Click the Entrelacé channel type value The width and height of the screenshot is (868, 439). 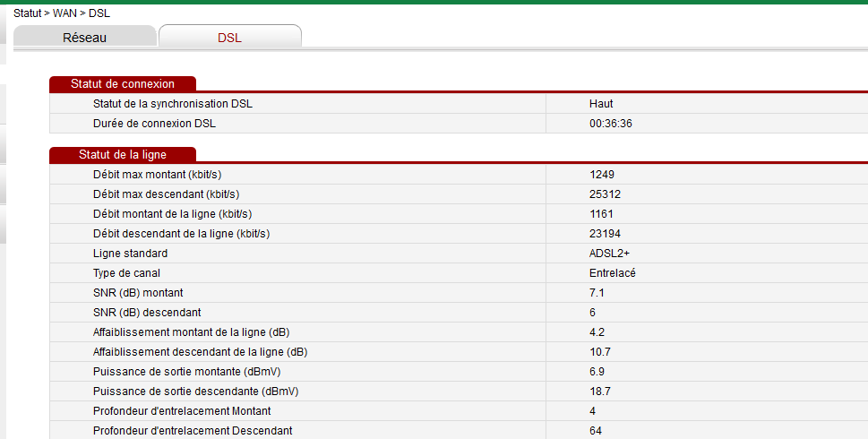[x=612, y=272]
